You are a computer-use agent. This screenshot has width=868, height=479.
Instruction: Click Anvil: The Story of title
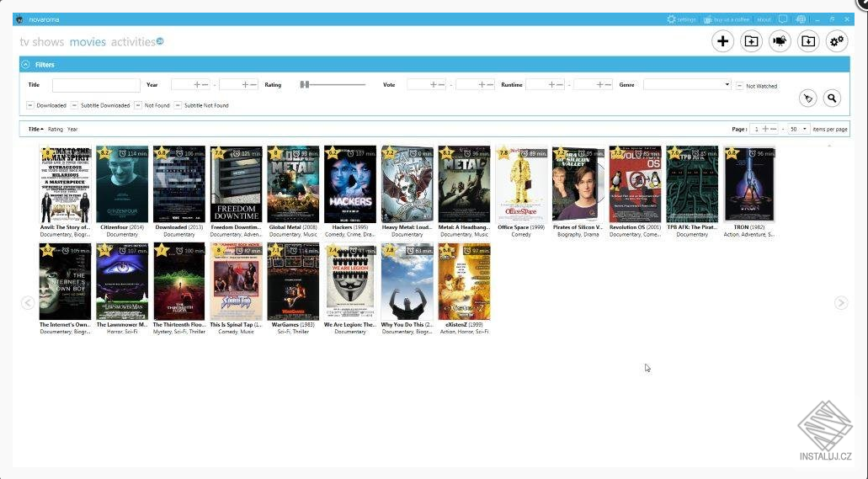tap(66, 227)
